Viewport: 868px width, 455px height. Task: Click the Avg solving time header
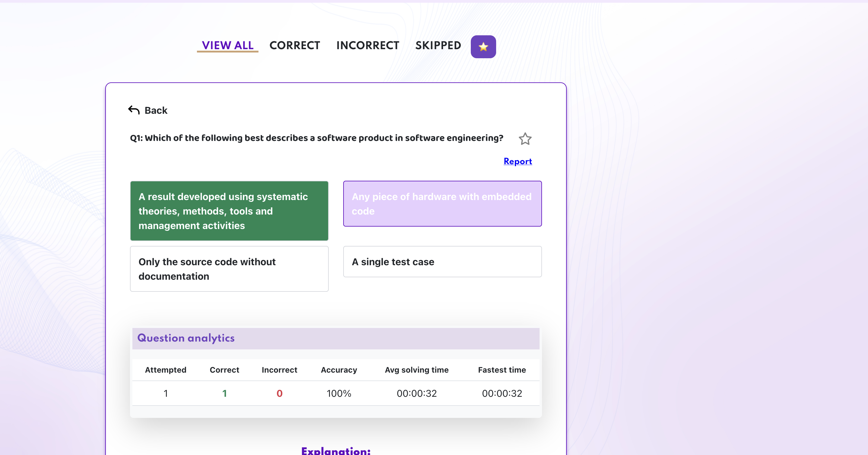pos(417,370)
